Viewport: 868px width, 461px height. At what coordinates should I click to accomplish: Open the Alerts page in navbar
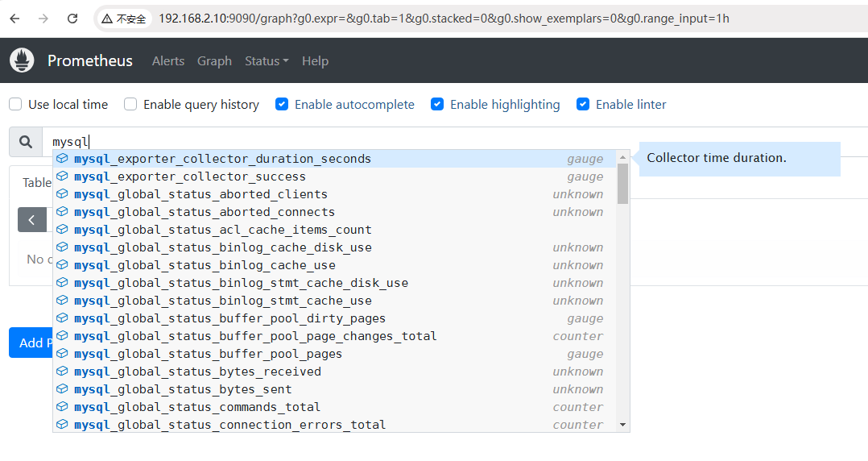click(x=168, y=61)
